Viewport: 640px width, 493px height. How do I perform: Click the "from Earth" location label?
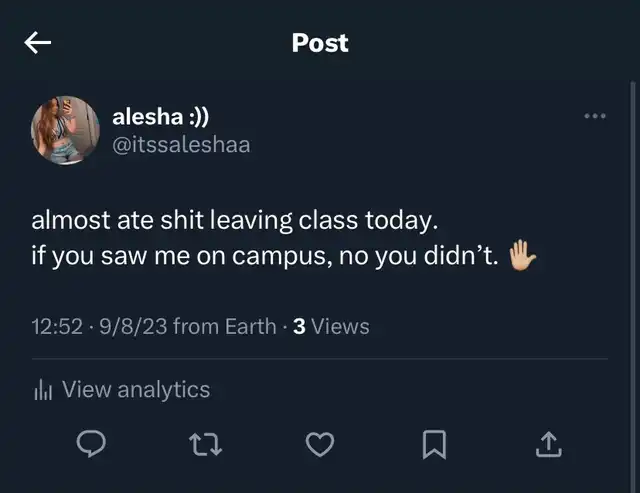tap(223, 326)
